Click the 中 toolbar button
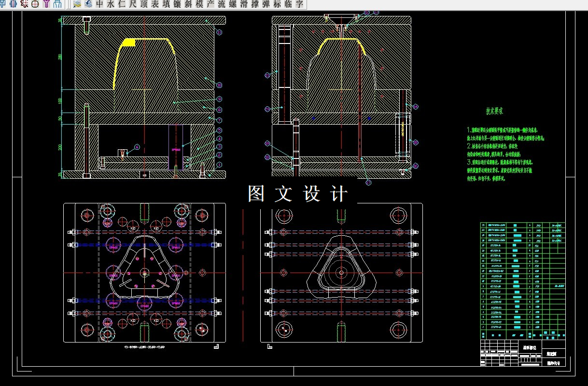 (x=99, y=4)
